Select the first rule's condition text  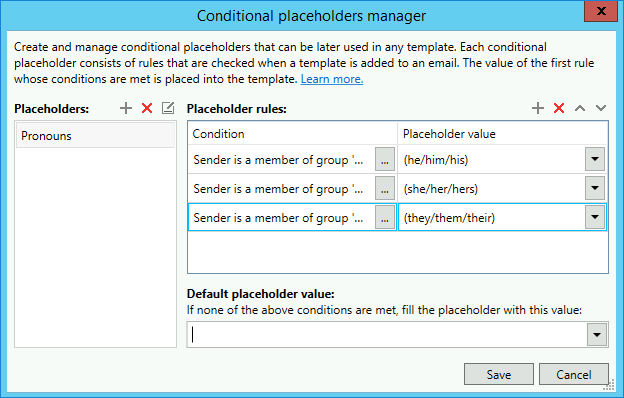pyautogui.click(x=278, y=160)
